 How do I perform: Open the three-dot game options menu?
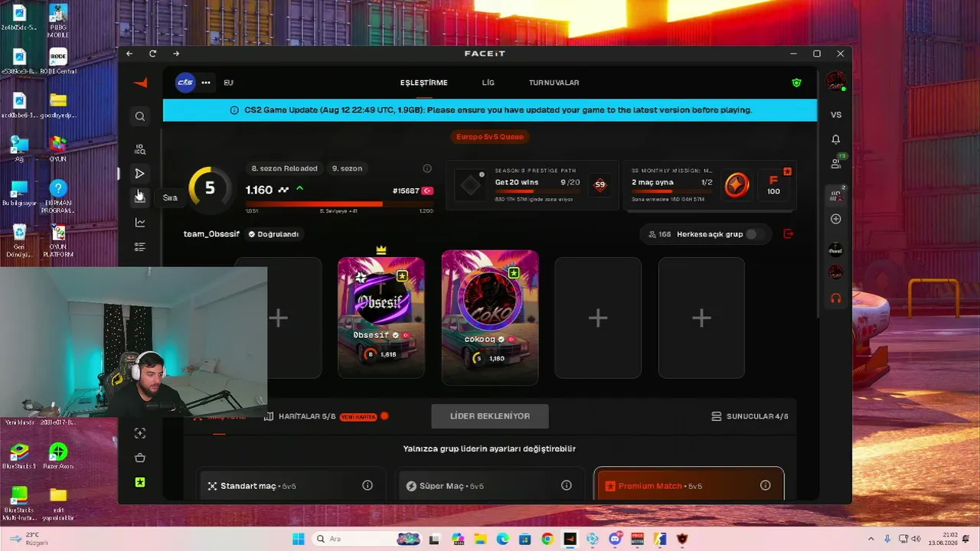click(x=206, y=83)
